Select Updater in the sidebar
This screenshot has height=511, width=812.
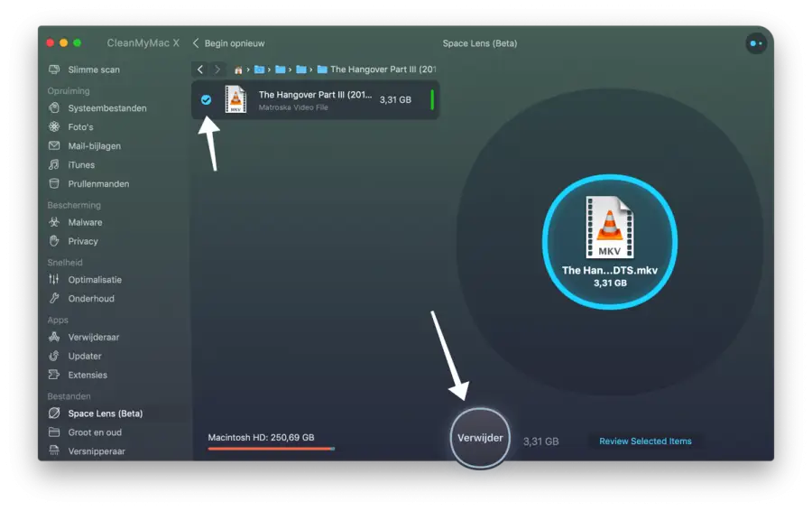(x=85, y=356)
